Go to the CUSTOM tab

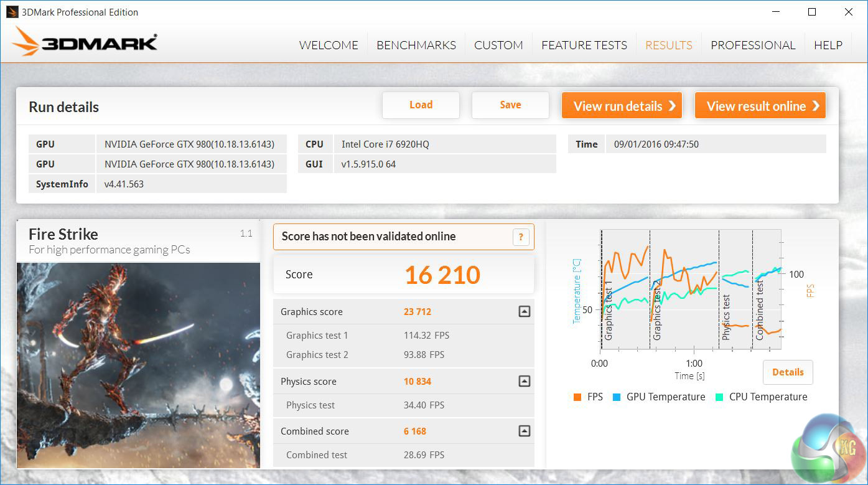pos(498,45)
